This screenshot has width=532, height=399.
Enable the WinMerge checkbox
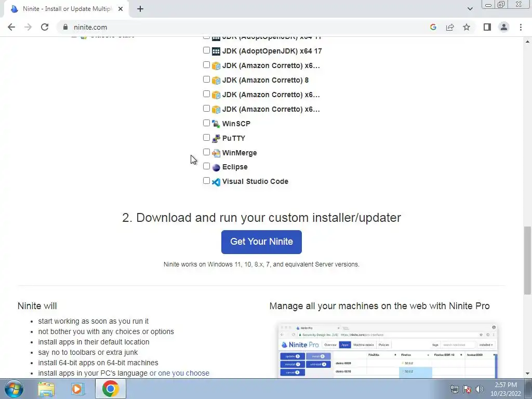click(x=206, y=152)
